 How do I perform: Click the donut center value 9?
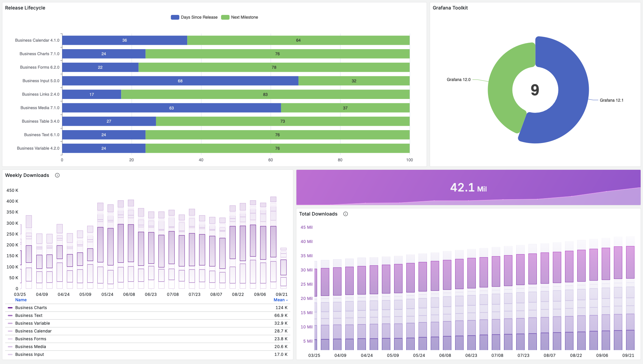[535, 90]
